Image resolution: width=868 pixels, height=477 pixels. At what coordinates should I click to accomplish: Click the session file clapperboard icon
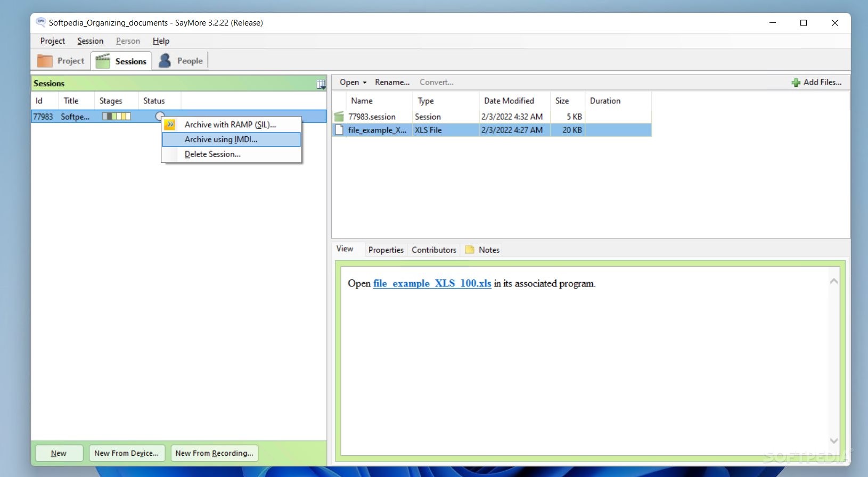tap(339, 116)
